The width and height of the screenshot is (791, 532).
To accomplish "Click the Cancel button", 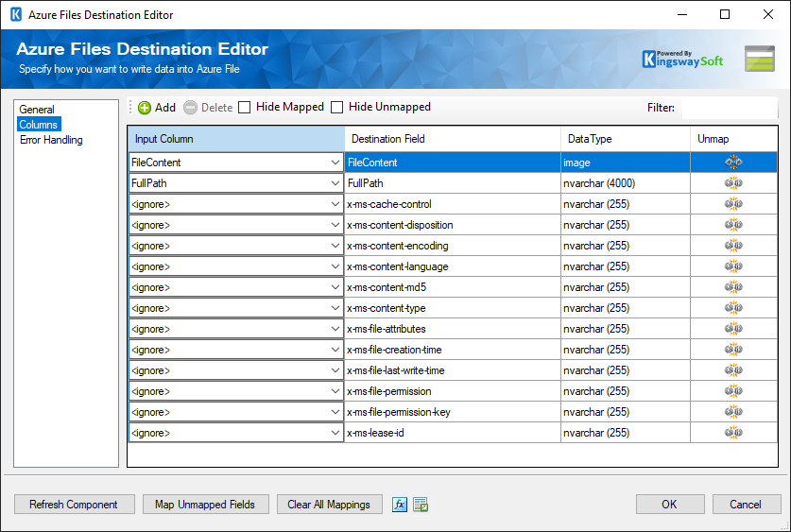I will tap(747, 505).
